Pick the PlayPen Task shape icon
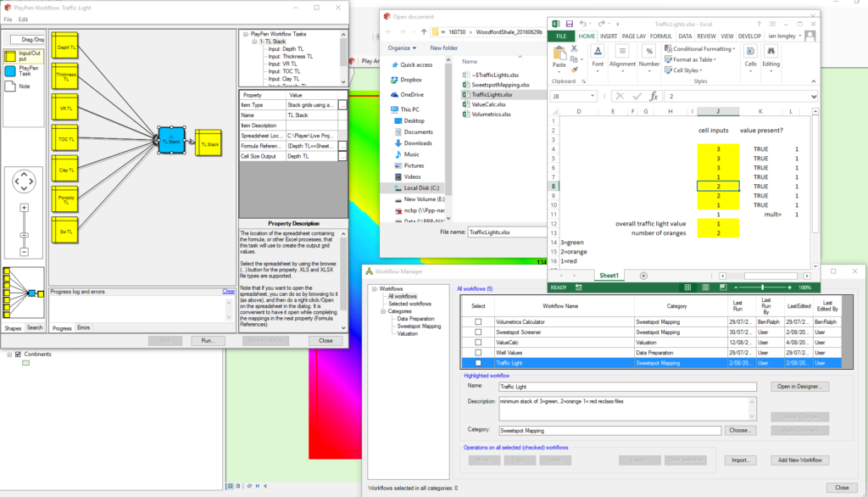868x497 pixels. click(x=11, y=71)
